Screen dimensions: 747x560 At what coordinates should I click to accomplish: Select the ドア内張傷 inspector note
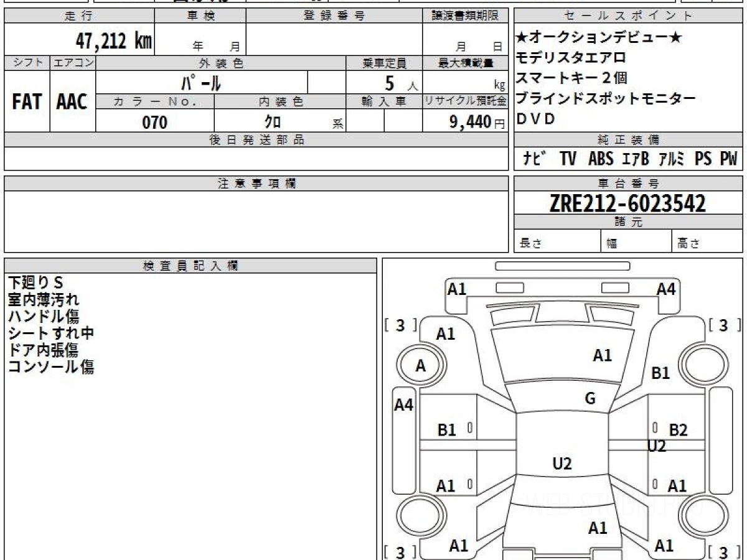[x=43, y=350]
